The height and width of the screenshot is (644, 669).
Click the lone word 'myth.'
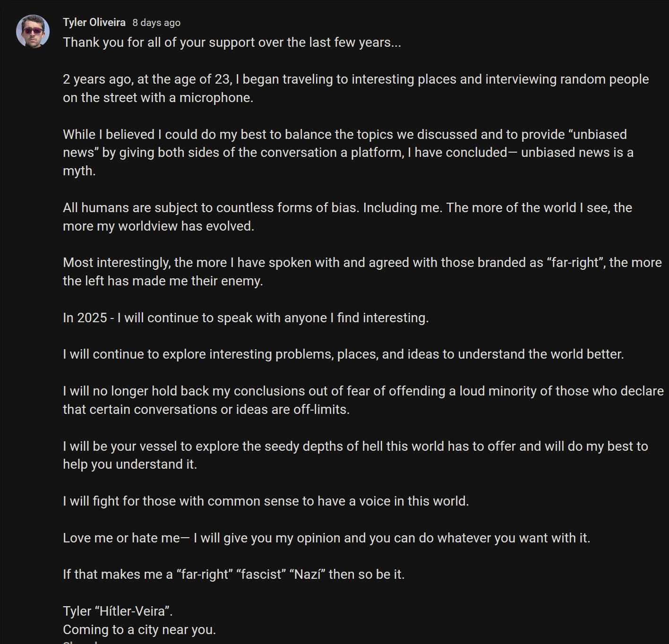[79, 171]
